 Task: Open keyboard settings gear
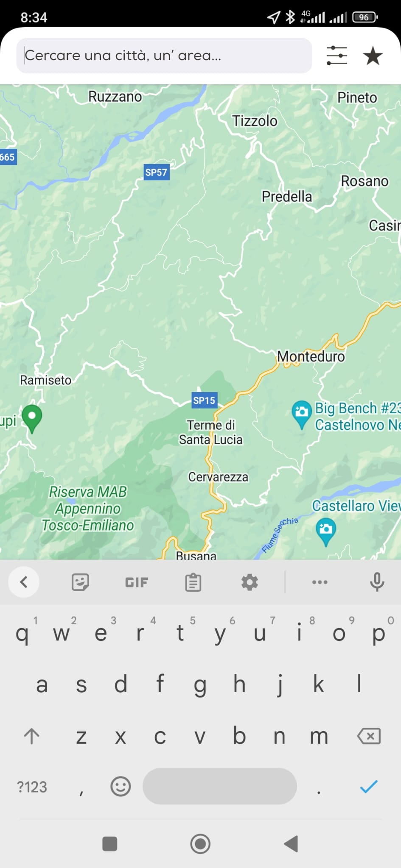coord(250,582)
